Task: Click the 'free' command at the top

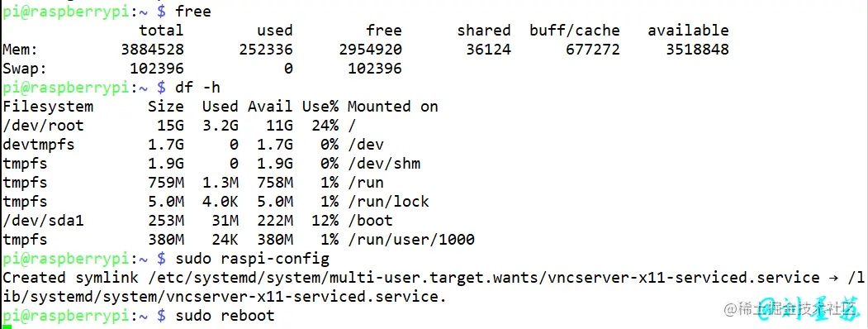Action: [x=193, y=11]
